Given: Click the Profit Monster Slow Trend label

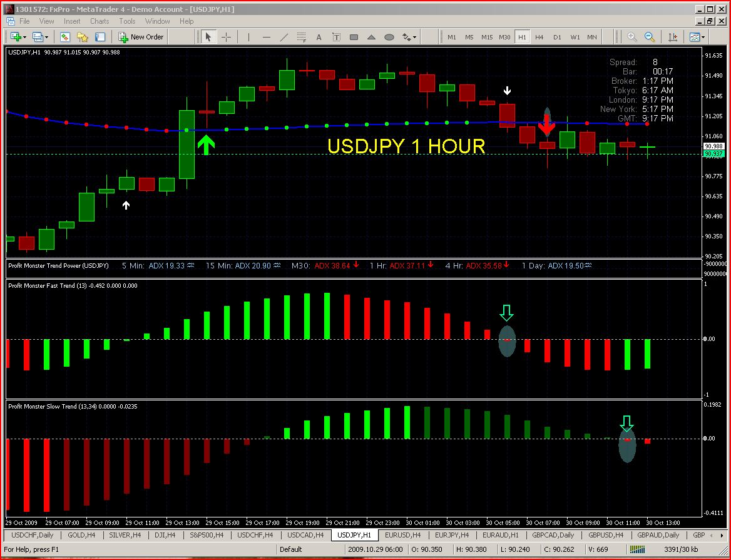Looking at the screenshot, I should click(x=73, y=406).
